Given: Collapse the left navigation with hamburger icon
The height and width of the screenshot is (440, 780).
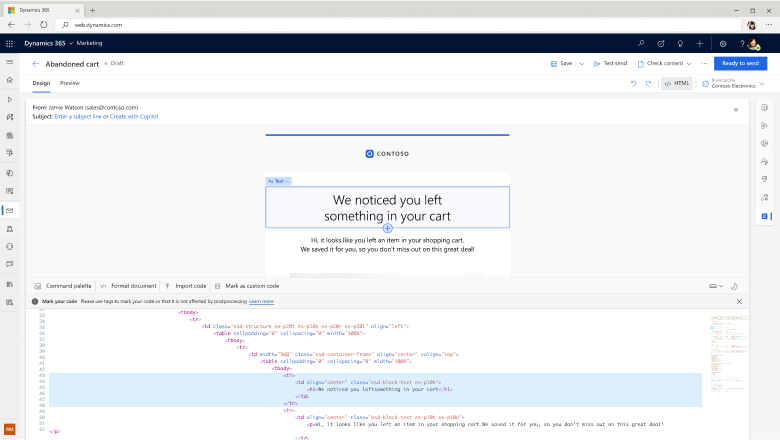Looking at the screenshot, I should [9, 62].
